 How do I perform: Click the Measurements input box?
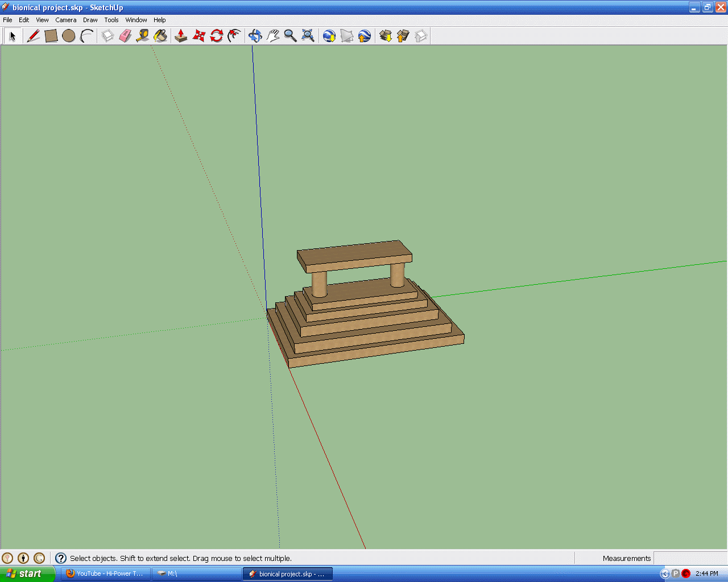tap(689, 558)
